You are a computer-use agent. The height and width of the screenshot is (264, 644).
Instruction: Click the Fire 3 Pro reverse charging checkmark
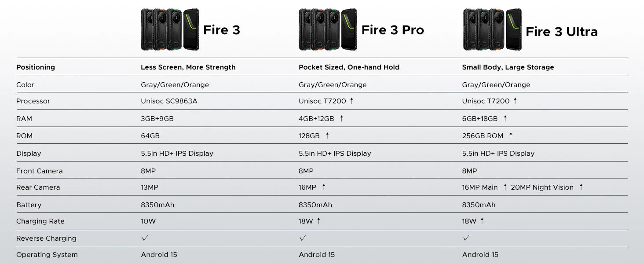click(302, 238)
